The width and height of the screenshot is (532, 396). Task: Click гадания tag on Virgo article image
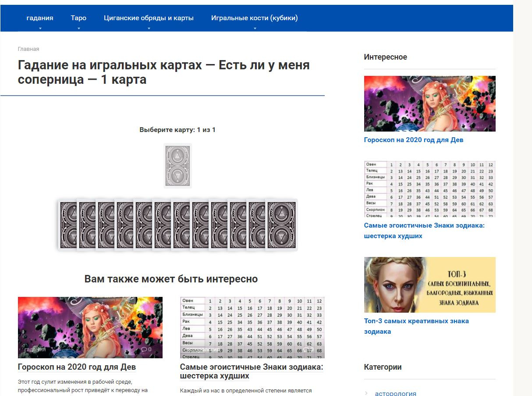tap(35, 350)
